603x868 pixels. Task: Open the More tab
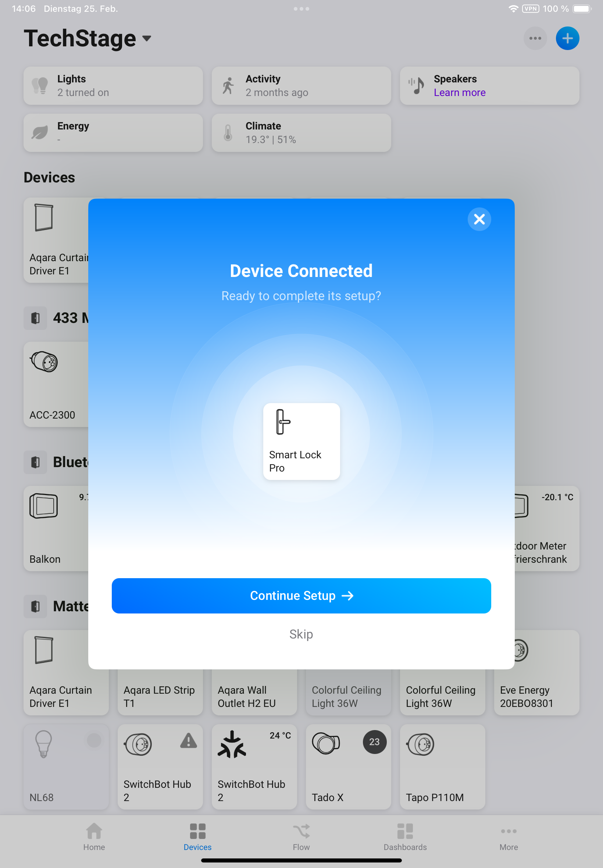(x=509, y=837)
